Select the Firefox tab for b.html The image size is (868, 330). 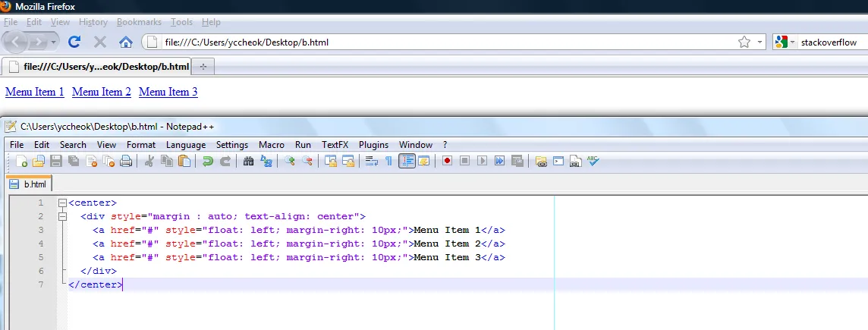96,67
